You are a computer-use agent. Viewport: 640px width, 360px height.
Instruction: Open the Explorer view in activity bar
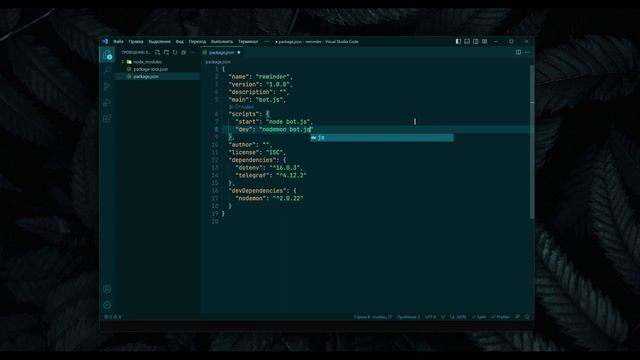point(107,55)
